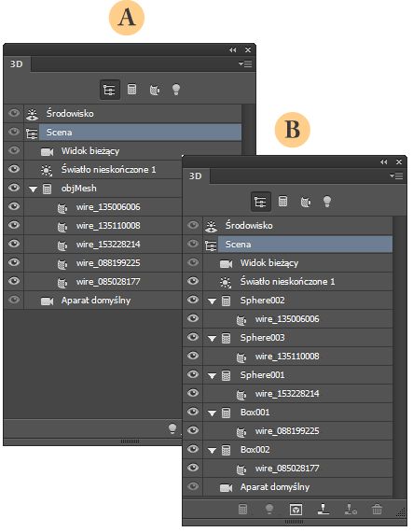The width and height of the screenshot is (413, 532).
Task: Select Box002 in panel B
Action: click(x=298, y=450)
